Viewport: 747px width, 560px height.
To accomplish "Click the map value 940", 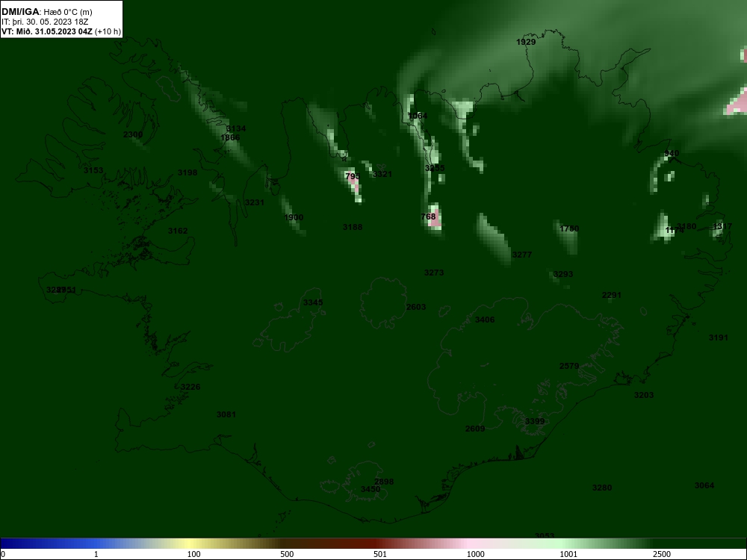I will (x=672, y=153).
